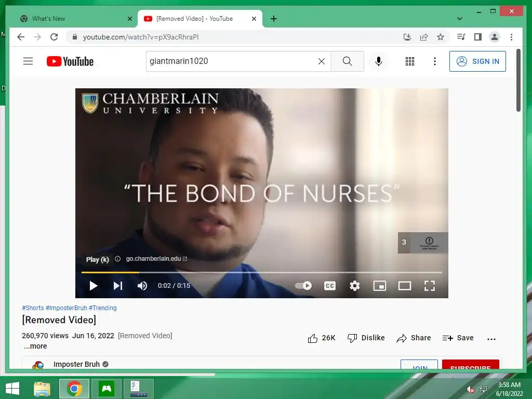Save video to playlist
Viewport: 532px width, 399px height.
458,338
